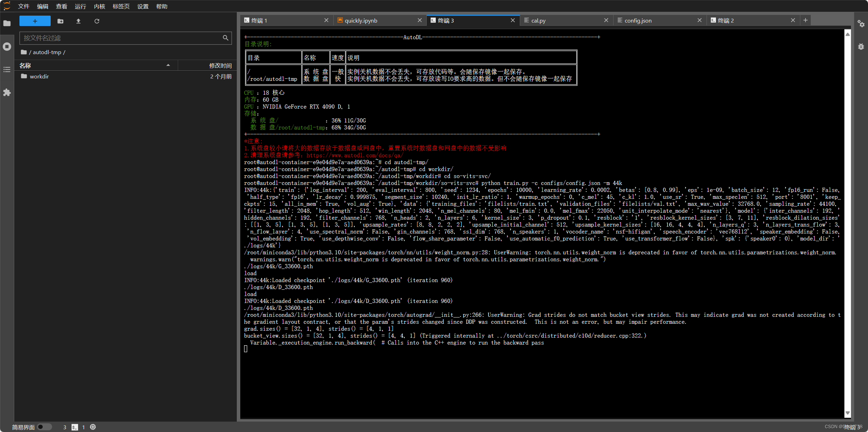
Task: Click the blue new launcher button
Action: click(35, 21)
